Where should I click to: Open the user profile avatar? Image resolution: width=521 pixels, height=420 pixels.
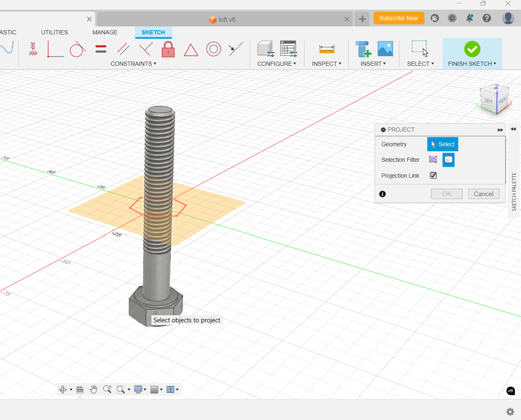(x=508, y=18)
